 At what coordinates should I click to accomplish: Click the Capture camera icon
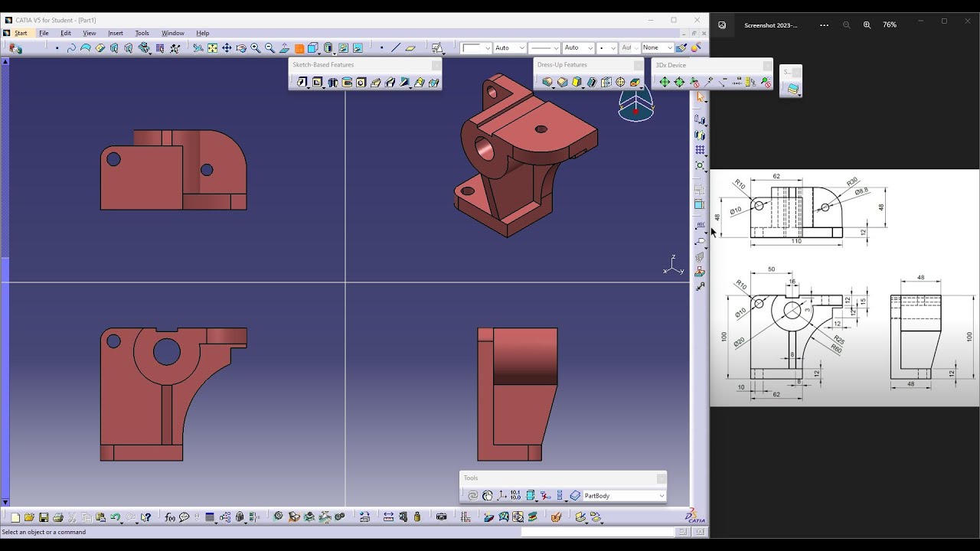click(441, 517)
